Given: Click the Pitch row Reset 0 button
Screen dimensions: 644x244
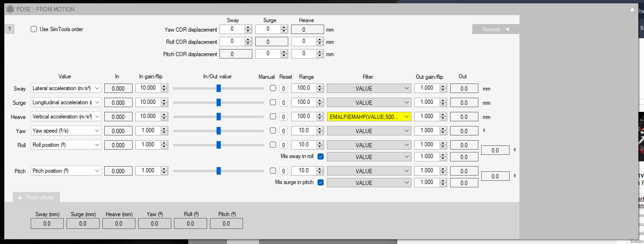Looking at the screenshot, I should 284,171.
